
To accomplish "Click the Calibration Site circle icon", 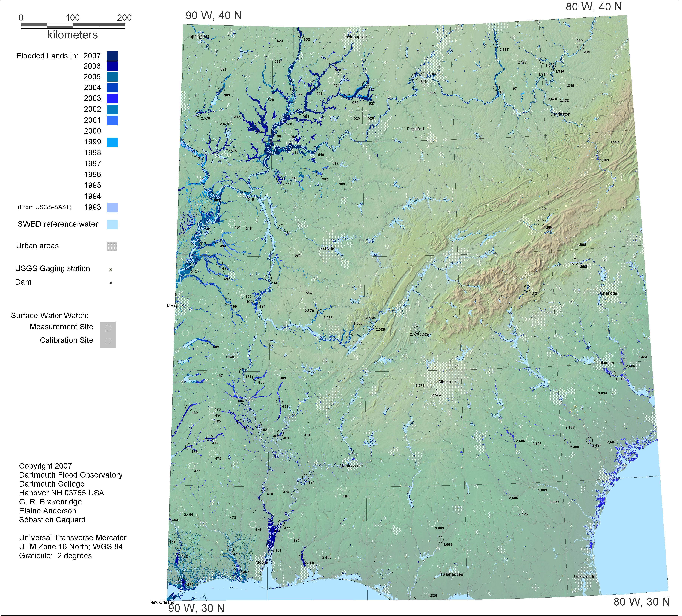I will click(108, 341).
